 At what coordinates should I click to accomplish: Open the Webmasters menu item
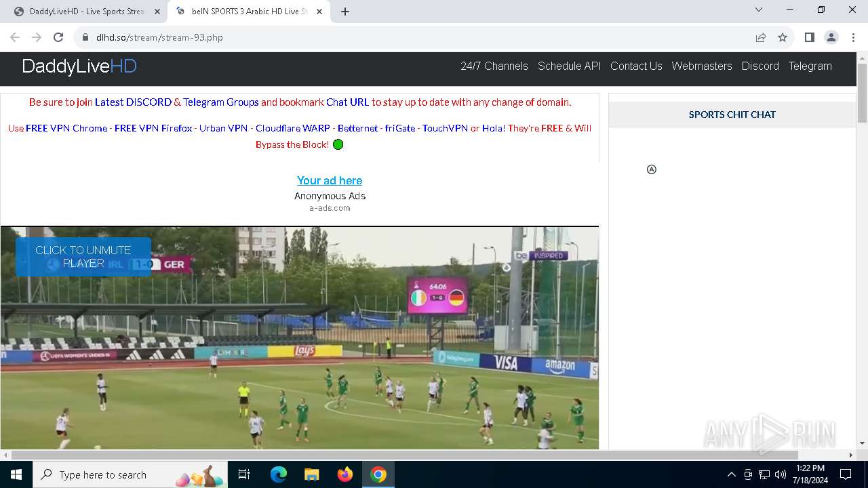tap(702, 66)
